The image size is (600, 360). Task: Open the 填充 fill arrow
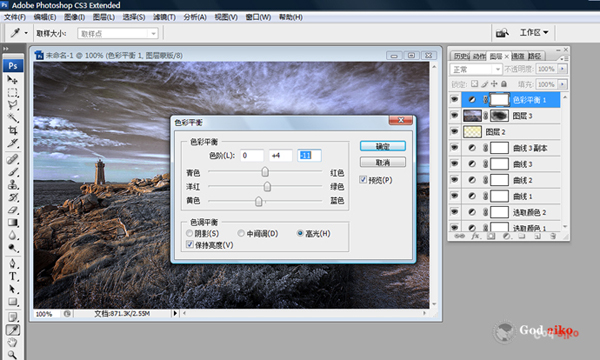(562, 84)
